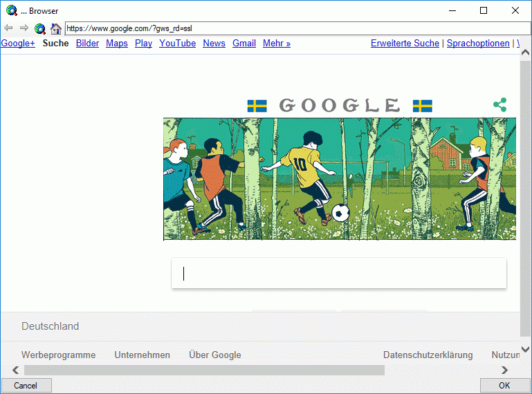
Task: Click the Cancel button
Action: coord(26,386)
